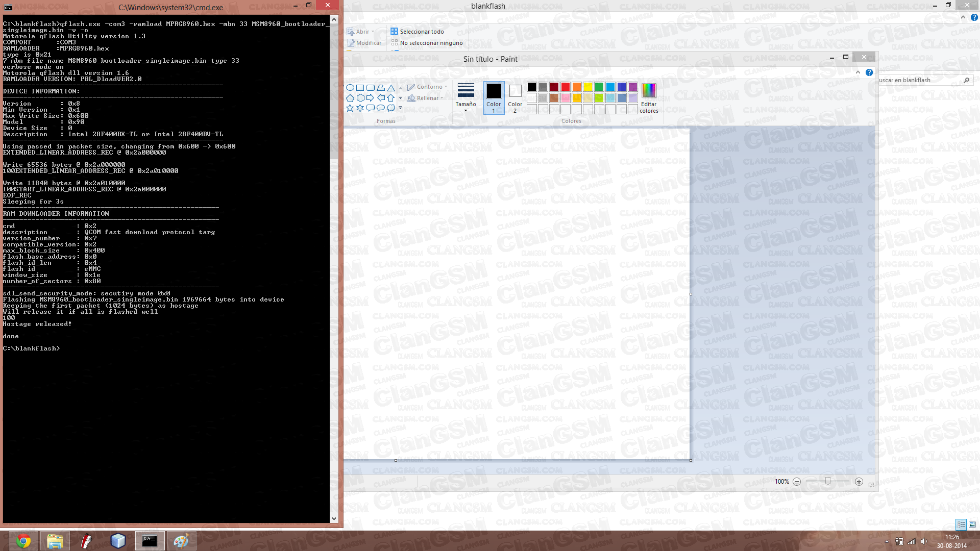The width and height of the screenshot is (980, 551).
Task: Pick the purple color swatch
Action: tap(633, 87)
